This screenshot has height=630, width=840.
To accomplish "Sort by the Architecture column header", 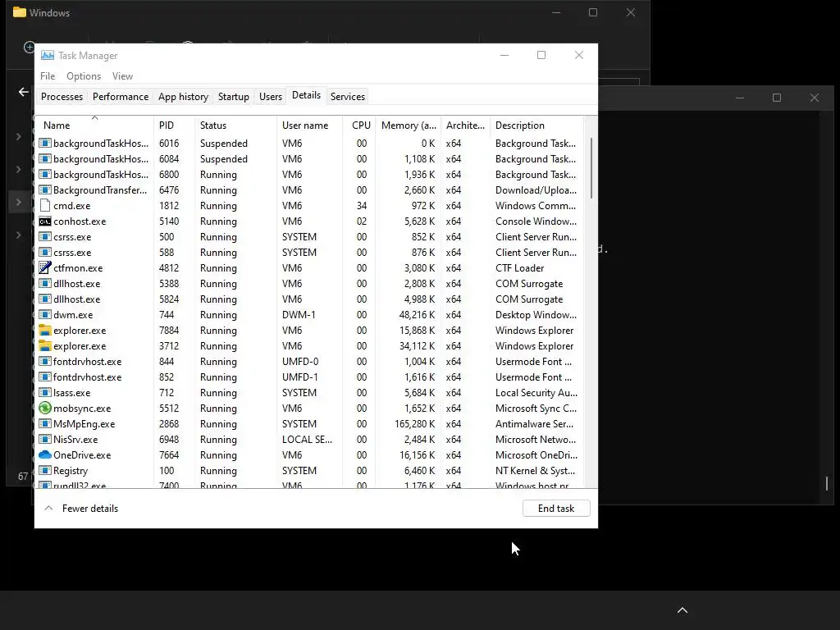I will tap(466, 126).
